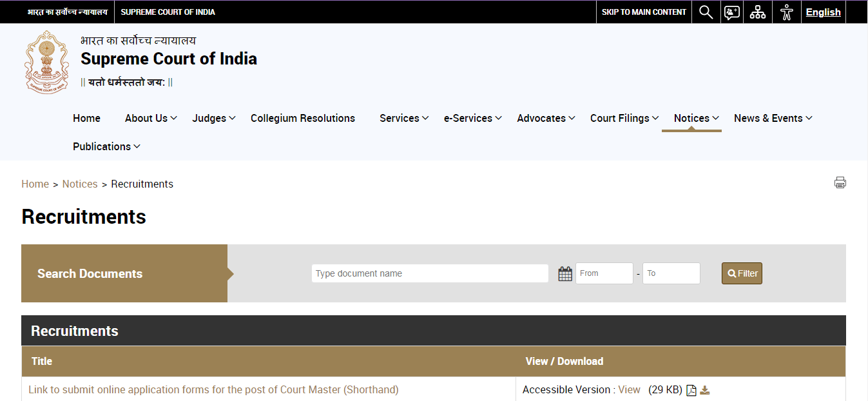This screenshot has height=401, width=868.
Task: Open Collegium Resolutions from the menu
Action: 302,118
